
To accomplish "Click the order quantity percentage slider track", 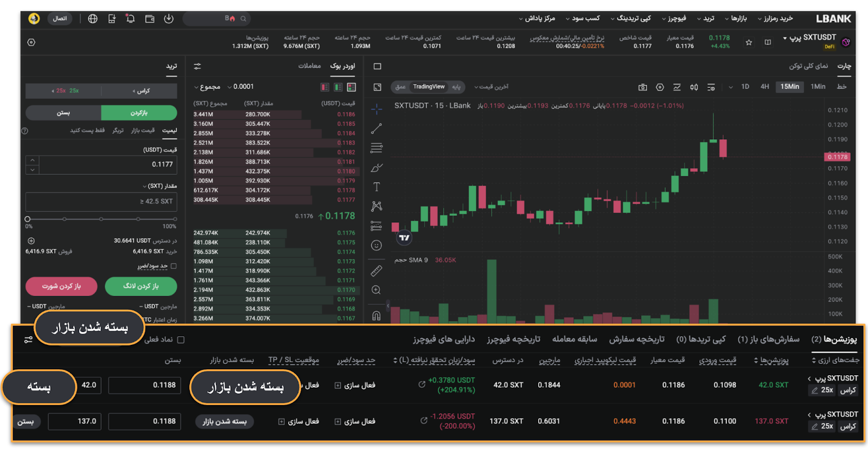I will (101, 219).
